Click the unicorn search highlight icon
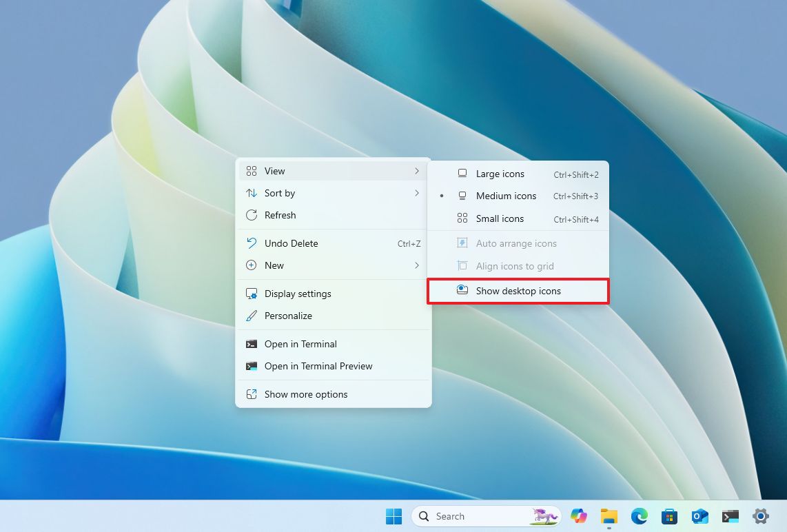Screen dimensions: 787x532 click(544, 516)
